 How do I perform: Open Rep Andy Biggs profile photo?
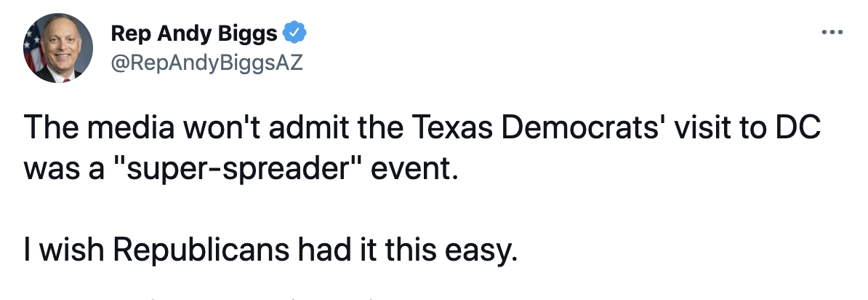point(59,48)
